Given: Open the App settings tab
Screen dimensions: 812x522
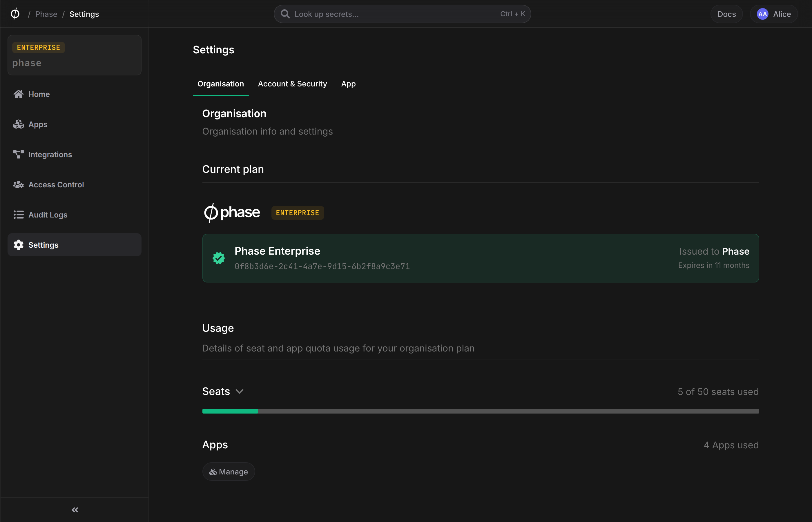Looking at the screenshot, I should coord(348,84).
